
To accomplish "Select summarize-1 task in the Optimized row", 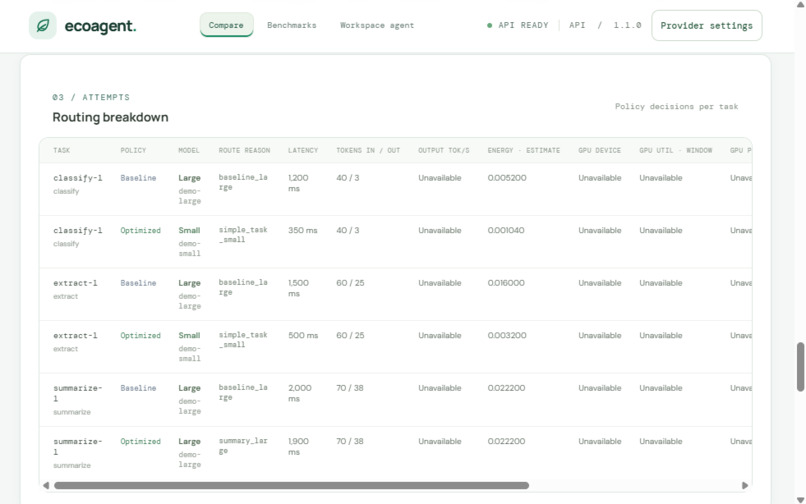I will pos(78,447).
